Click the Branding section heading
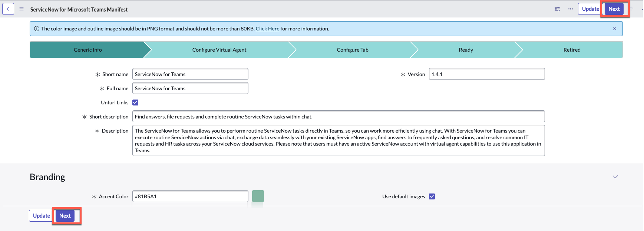 pyautogui.click(x=47, y=177)
